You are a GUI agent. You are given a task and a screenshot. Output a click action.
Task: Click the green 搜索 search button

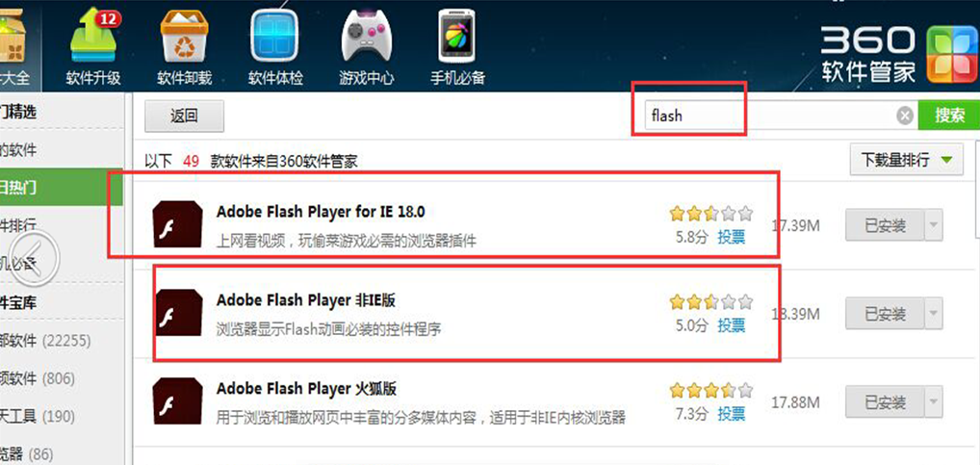[x=949, y=116]
